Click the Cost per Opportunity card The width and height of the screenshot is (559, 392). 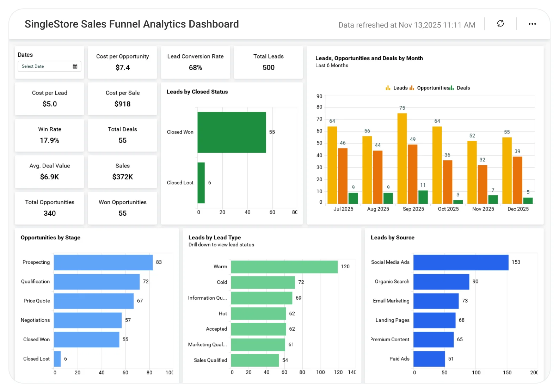(122, 62)
